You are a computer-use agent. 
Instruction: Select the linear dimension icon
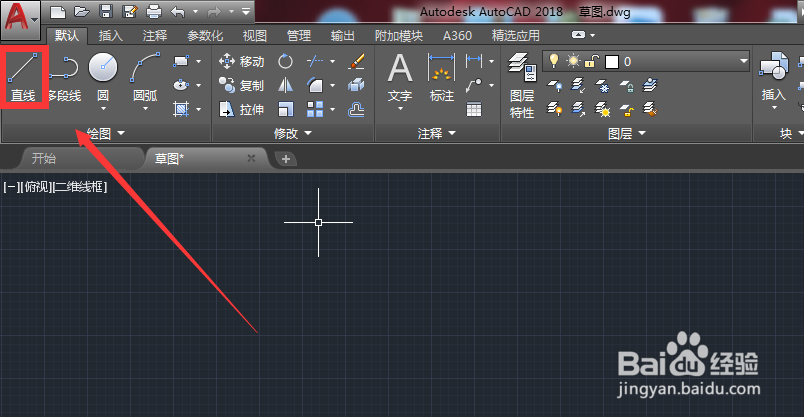click(474, 61)
